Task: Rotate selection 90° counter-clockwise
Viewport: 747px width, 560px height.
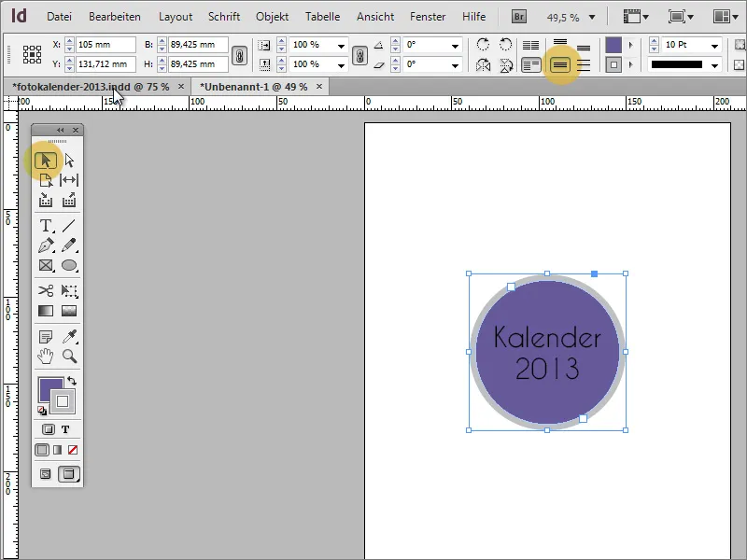Action: click(505, 45)
